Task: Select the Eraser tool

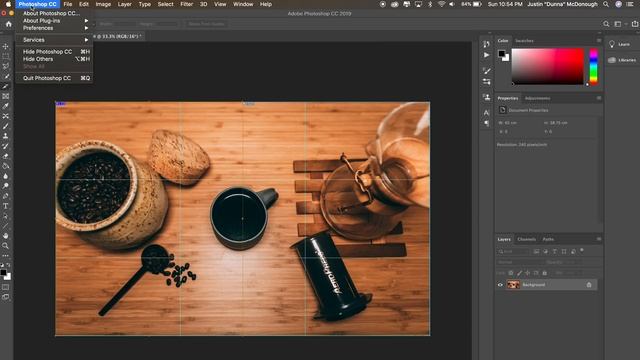Action: click(6, 156)
